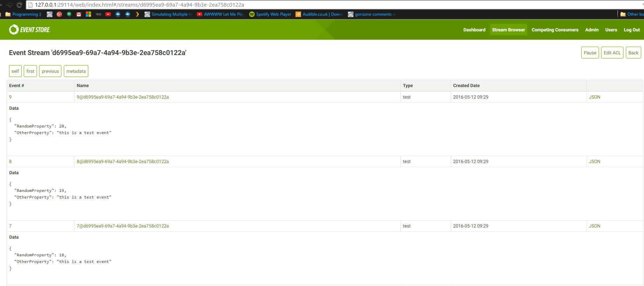
Task: Click the Event Stream page title heading
Action: [98, 53]
